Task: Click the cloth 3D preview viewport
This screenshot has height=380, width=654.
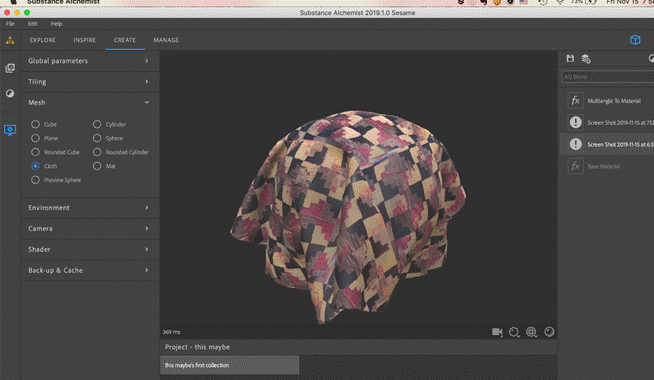Action: point(359,194)
